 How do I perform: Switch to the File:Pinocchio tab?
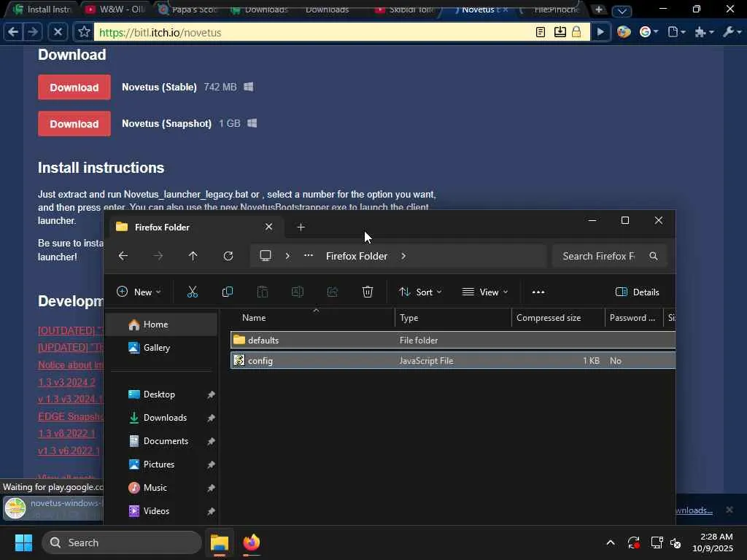pos(551,9)
